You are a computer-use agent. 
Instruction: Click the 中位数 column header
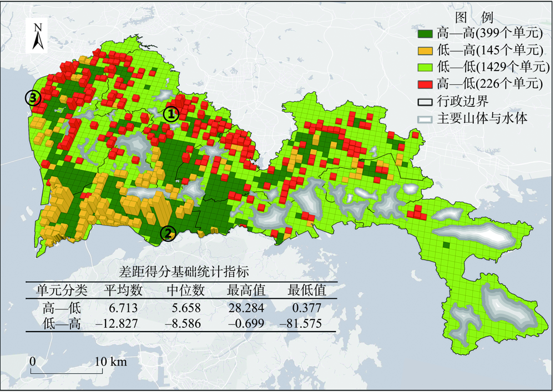coord(186,291)
